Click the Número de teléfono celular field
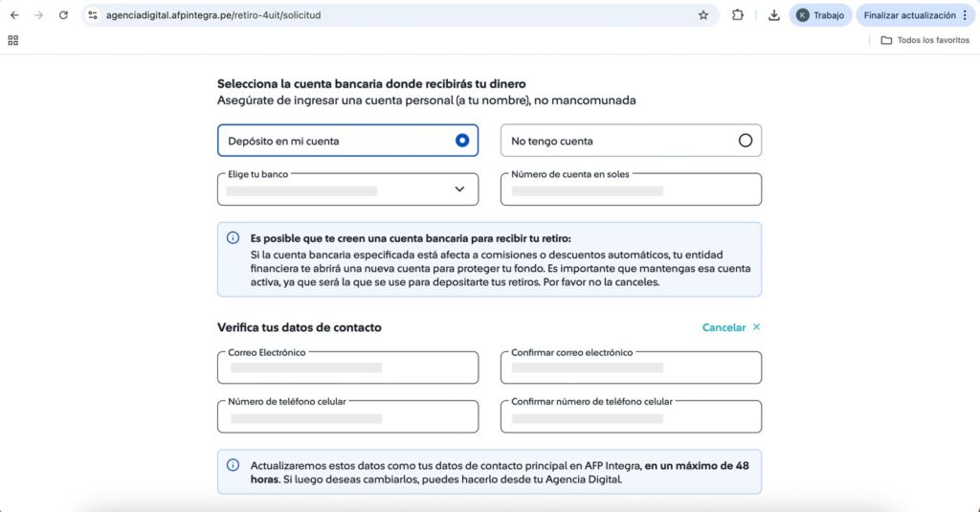Image resolution: width=980 pixels, height=512 pixels. (348, 416)
